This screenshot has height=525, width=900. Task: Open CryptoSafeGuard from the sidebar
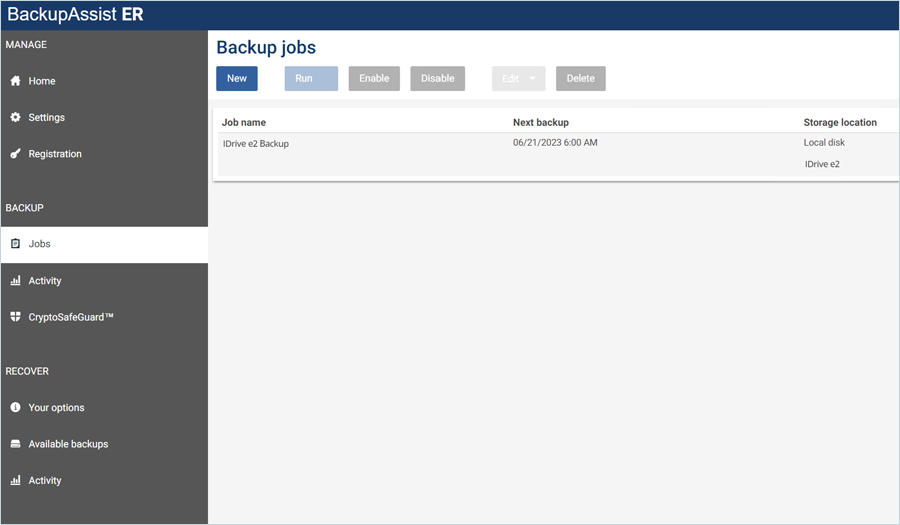[x=71, y=317]
